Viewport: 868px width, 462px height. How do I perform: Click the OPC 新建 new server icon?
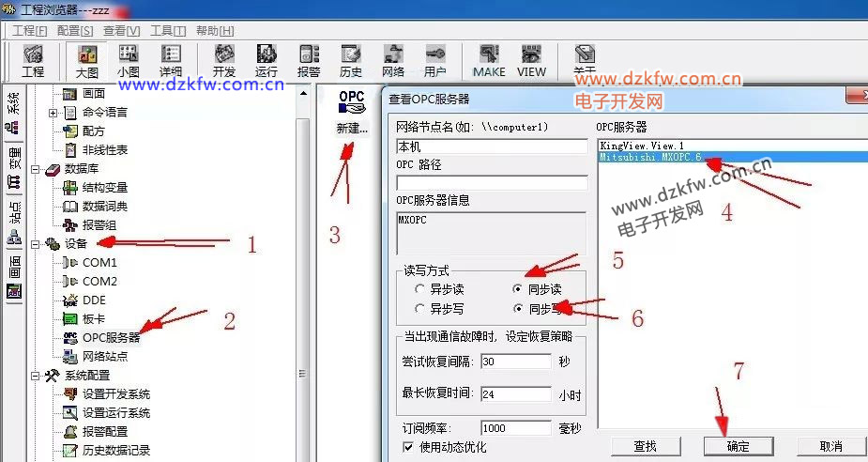coord(352,113)
